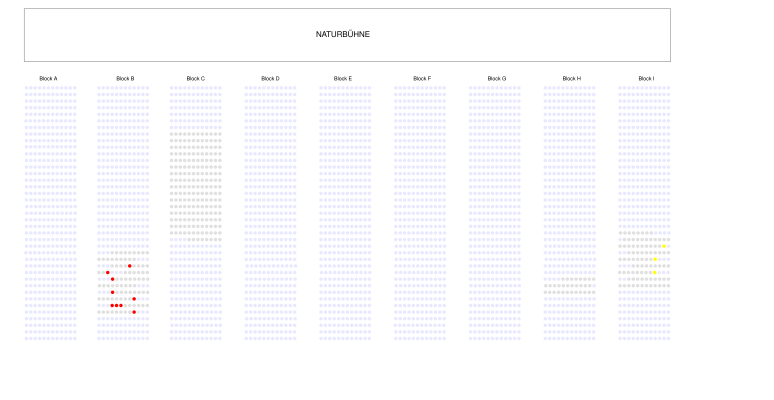Viewport: 774px width, 400px height.
Task: Click the topmost yellow seat in Block I
Action: pos(663,246)
